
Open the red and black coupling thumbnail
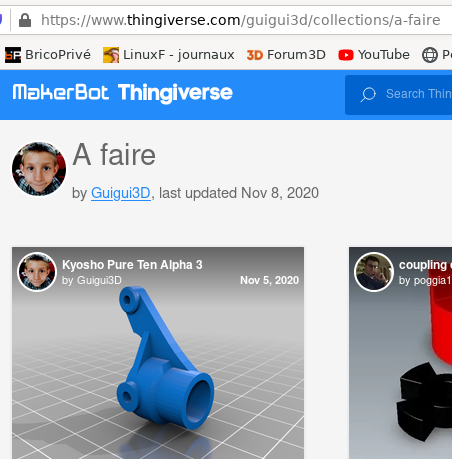point(401,353)
